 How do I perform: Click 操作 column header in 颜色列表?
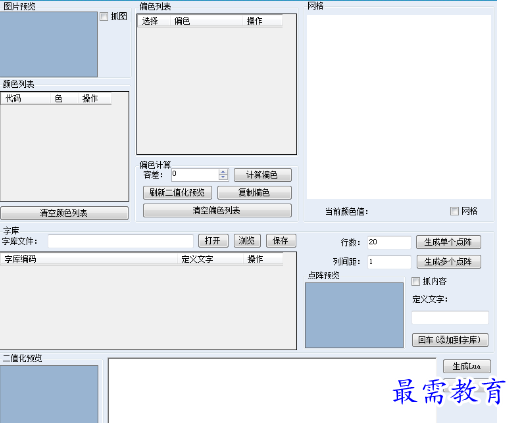(x=95, y=99)
